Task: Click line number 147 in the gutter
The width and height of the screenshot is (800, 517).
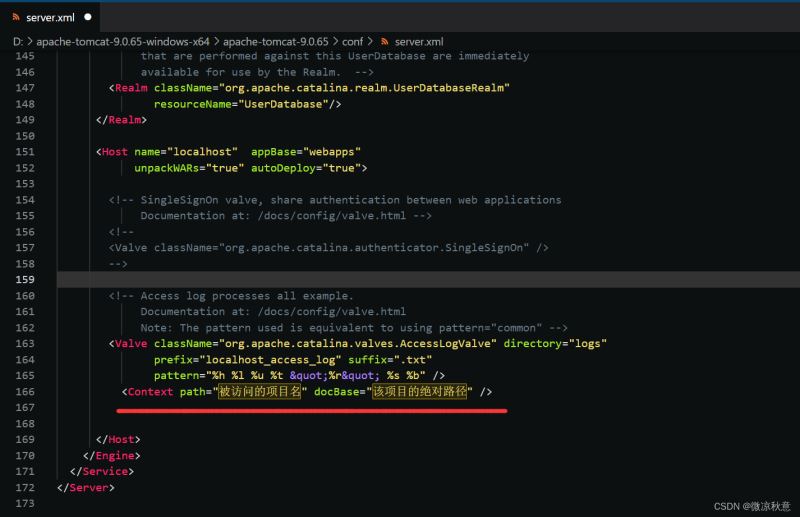Action: click(25, 88)
